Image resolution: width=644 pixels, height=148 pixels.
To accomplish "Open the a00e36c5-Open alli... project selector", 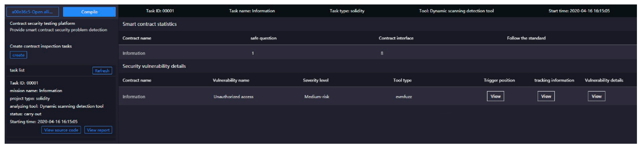I will (33, 12).
